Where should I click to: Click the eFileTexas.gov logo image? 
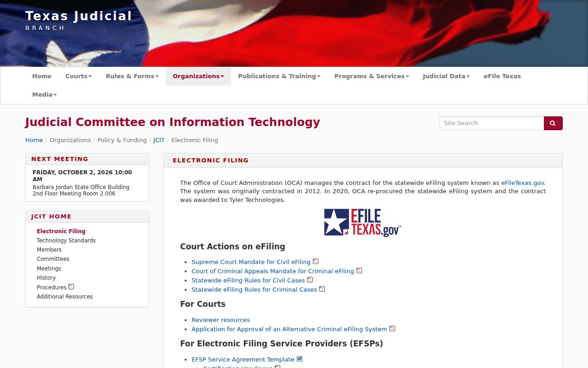[x=362, y=223]
